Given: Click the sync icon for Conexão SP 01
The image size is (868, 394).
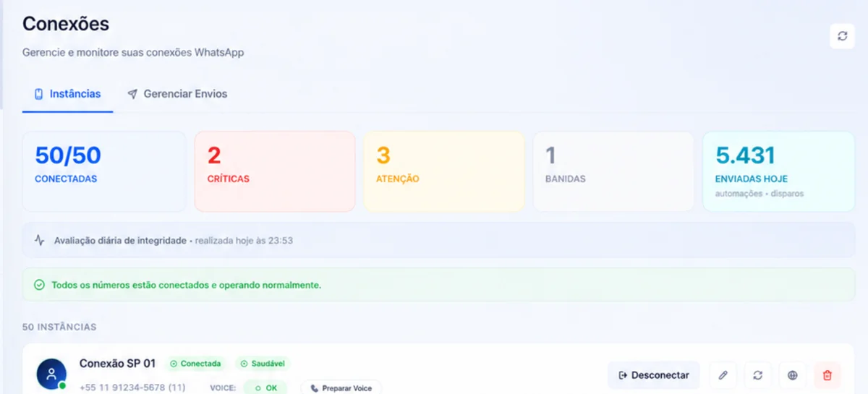Looking at the screenshot, I should pyautogui.click(x=757, y=375).
